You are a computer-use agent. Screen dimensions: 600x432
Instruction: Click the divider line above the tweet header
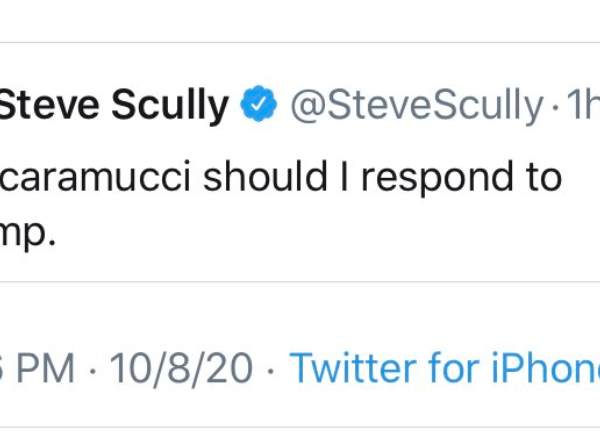coord(300,42)
